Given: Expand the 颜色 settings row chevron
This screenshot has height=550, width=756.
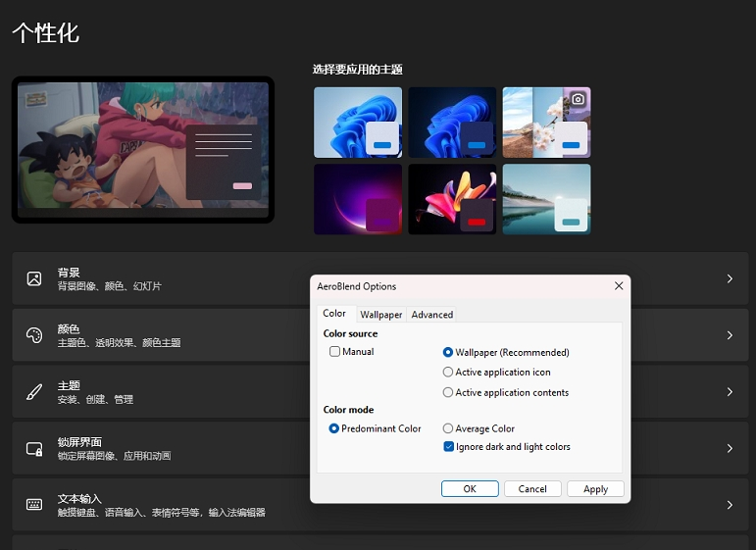Looking at the screenshot, I should point(730,335).
